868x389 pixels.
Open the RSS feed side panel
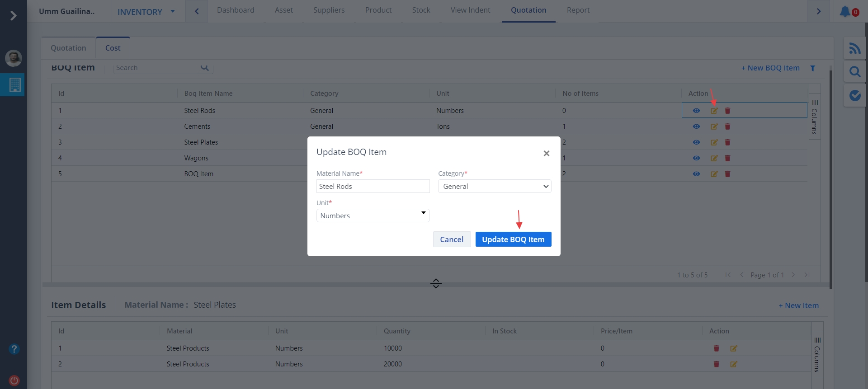pyautogui.click(x=854, y=48)
